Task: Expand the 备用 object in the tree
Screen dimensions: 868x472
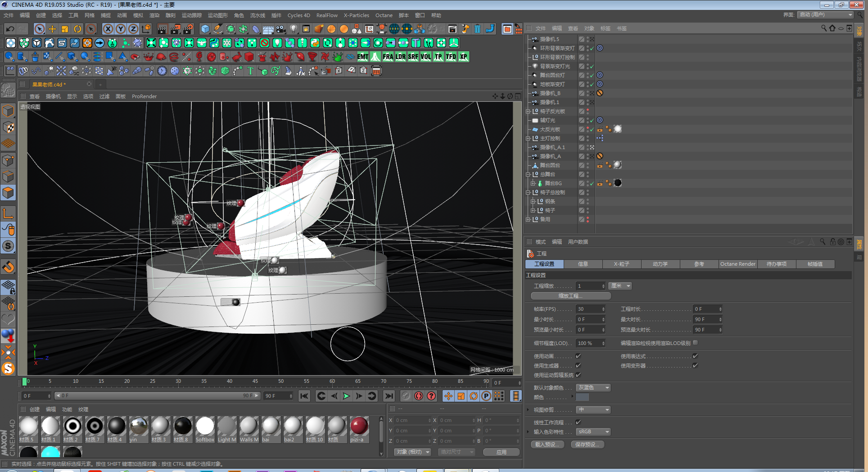Action: (528, 219)
